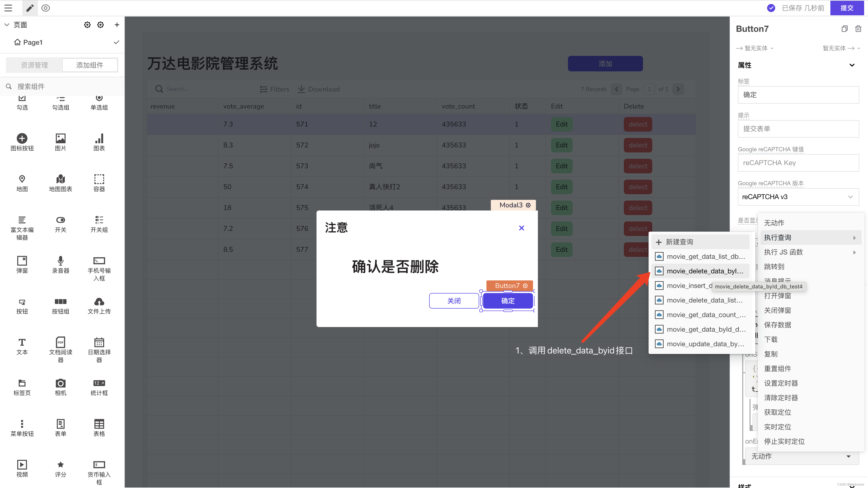Collapse the 页面 pages tree

tap(7, 25)
